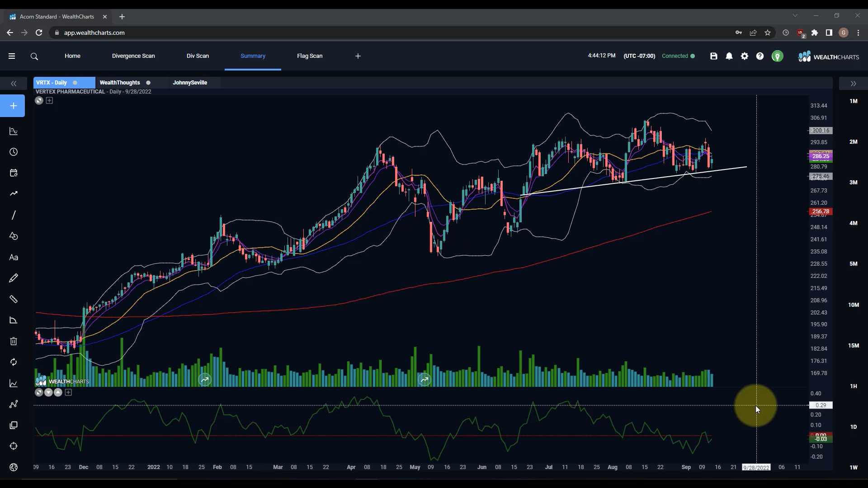Select the ruler measure tool

pyautogui.click(x=14, y=299)
